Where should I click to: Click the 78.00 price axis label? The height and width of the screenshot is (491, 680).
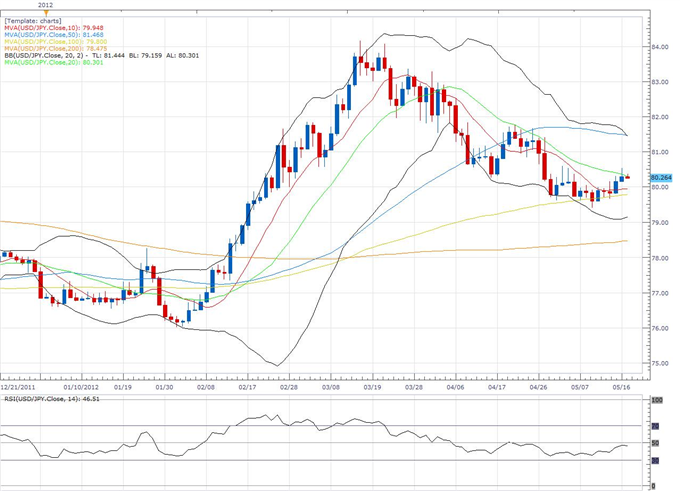coord(660,258)
